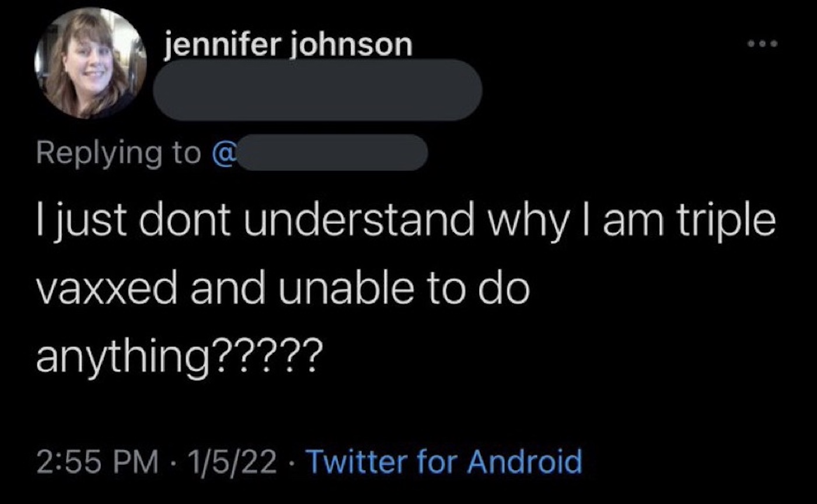This screenshot has width=817, height=504.
Task: Click the "Replying to" label
Action: (x=118, y=153)
